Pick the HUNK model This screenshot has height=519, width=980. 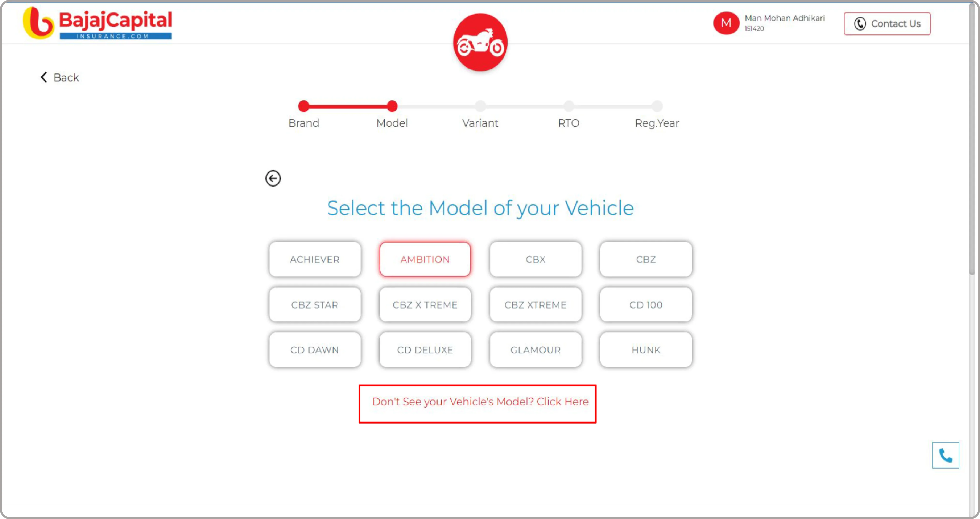(x=646, y=350)
